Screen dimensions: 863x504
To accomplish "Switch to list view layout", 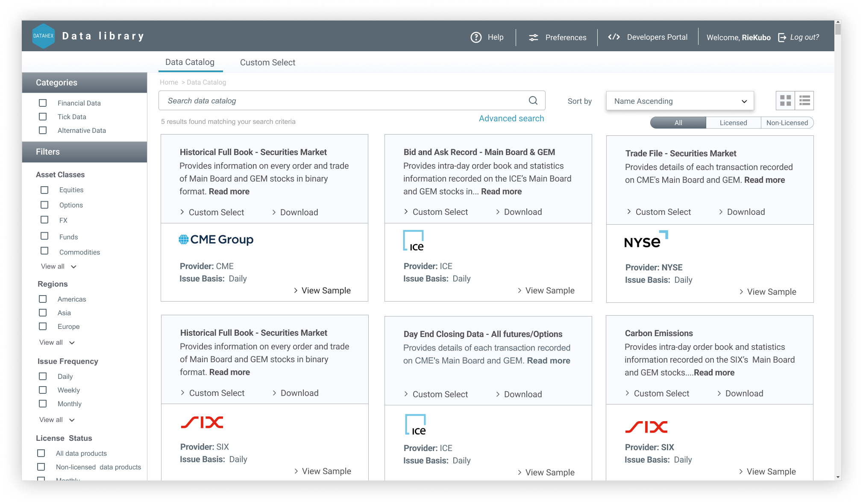I will coord(804,101).
